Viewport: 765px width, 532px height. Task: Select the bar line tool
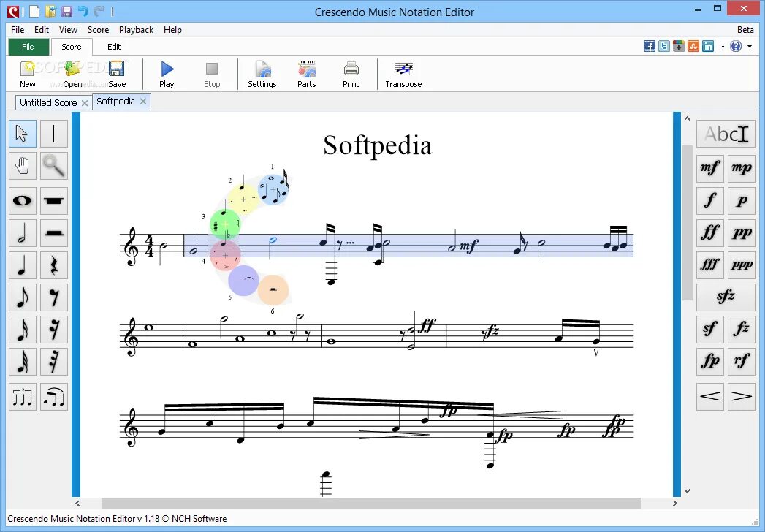tap(53, 133)
